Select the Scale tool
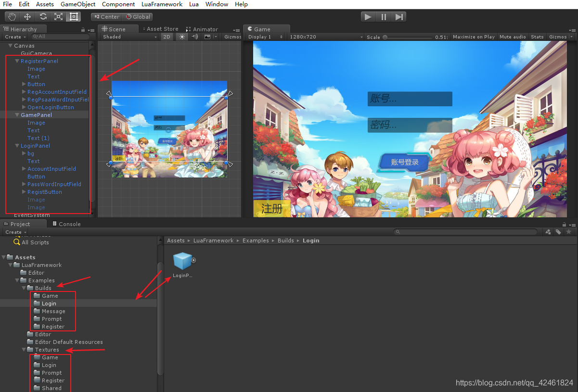The image size is (578, 392). 58,17
